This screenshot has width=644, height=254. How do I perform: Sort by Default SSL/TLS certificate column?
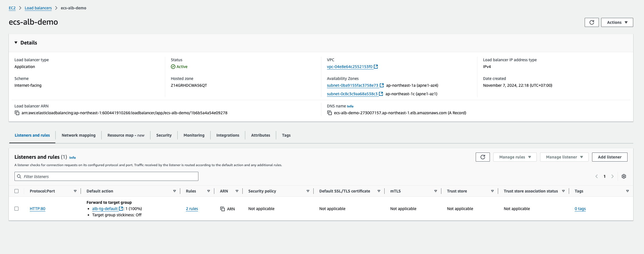(x=379, y=191)
